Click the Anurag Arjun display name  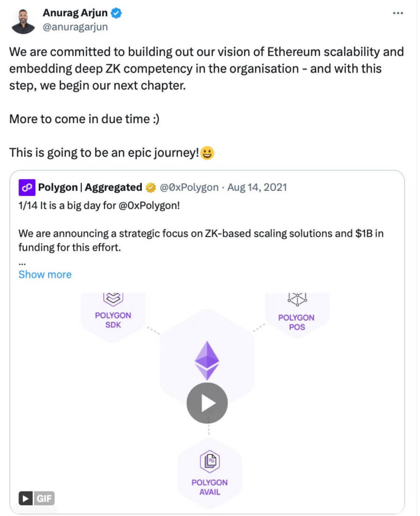tap(75, 12)
